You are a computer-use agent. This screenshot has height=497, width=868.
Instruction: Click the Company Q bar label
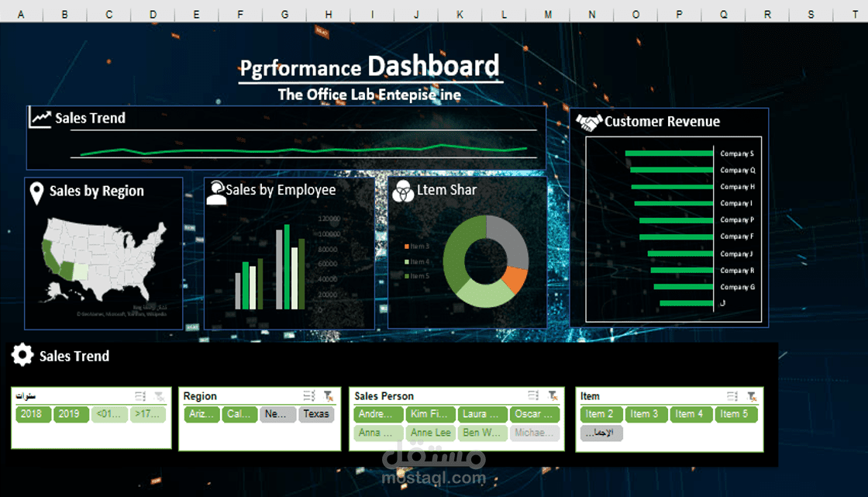coord(737,170)
